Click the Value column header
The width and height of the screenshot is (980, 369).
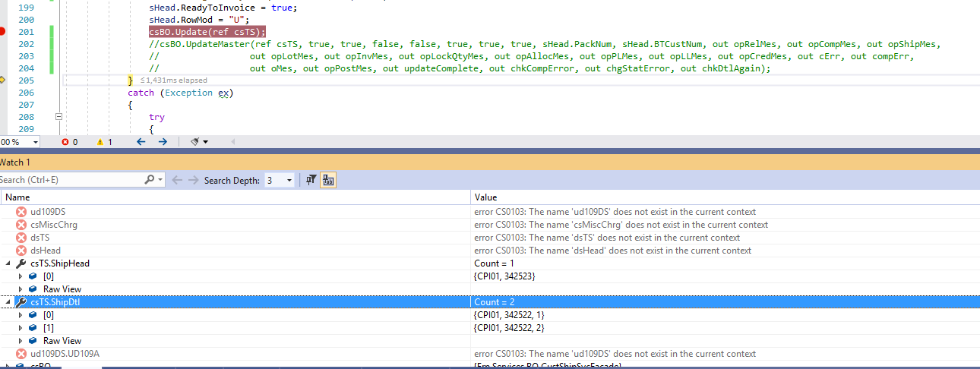tap(726, 197)
